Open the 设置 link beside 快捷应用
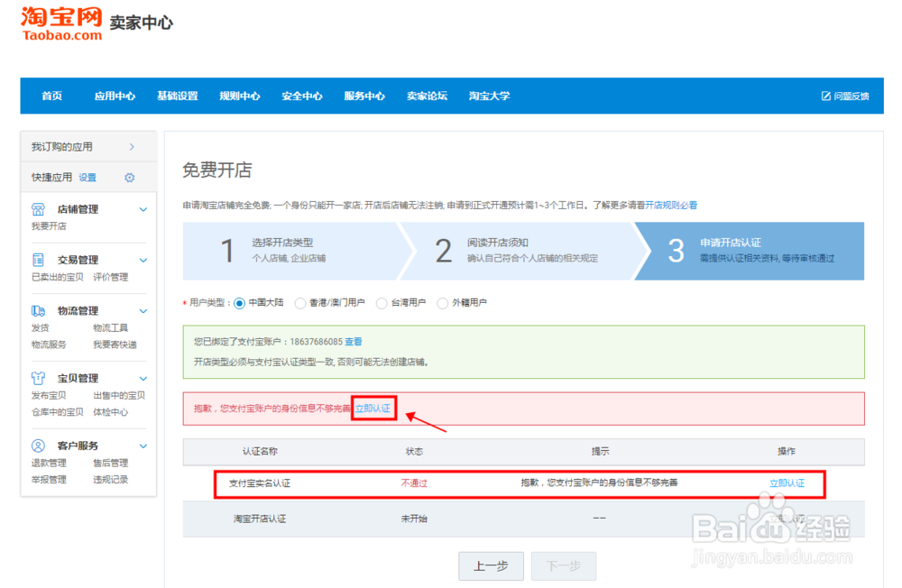This screenshot has width=902, height=588. point(87,178)
